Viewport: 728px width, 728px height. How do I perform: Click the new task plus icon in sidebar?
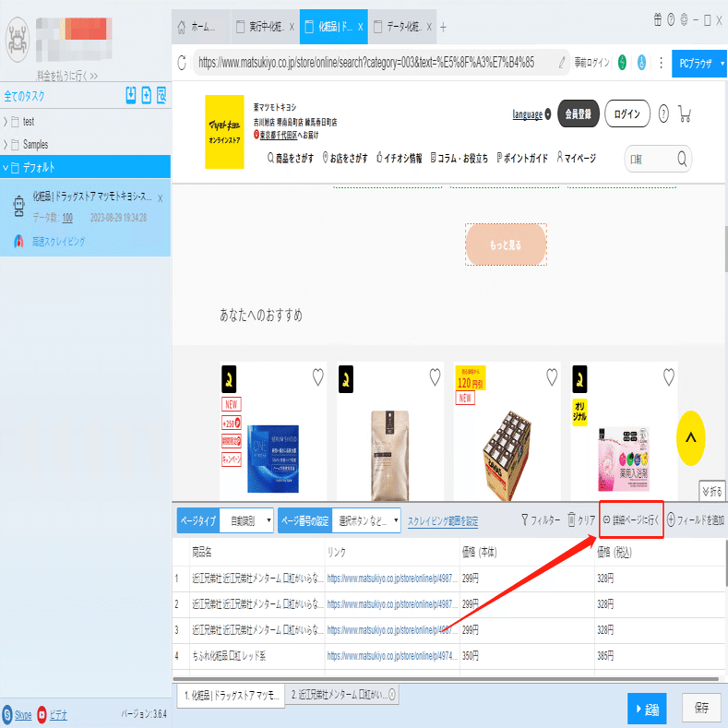[147, 95]
